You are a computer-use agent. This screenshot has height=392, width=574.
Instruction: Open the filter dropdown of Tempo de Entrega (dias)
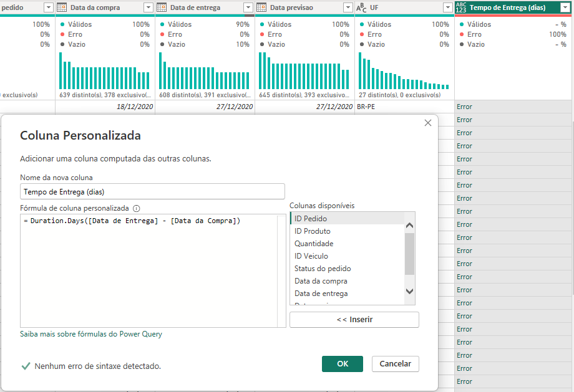(x=565, y=7)
